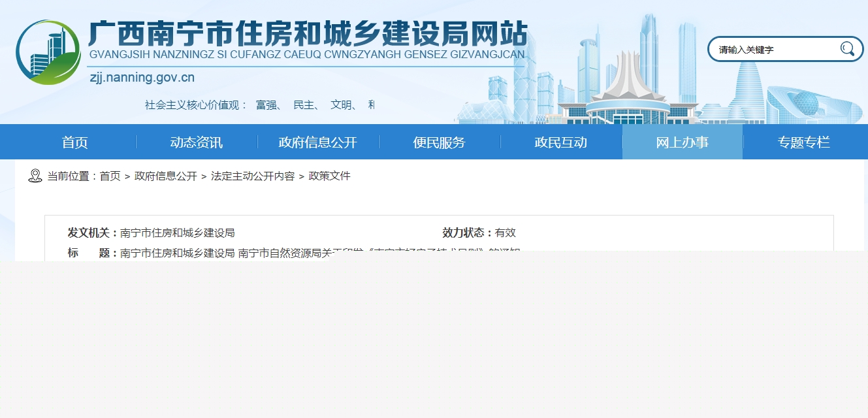Open the 网上办事 navigation tab
The image size is (868, 418).
[683, 142]
